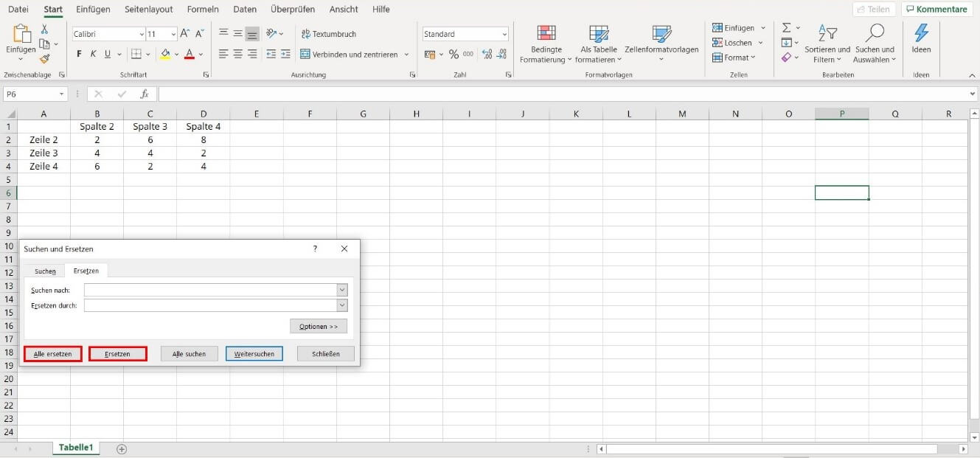
Task: Toggle italic formatting (K)
Action: [x=93, y=55]
